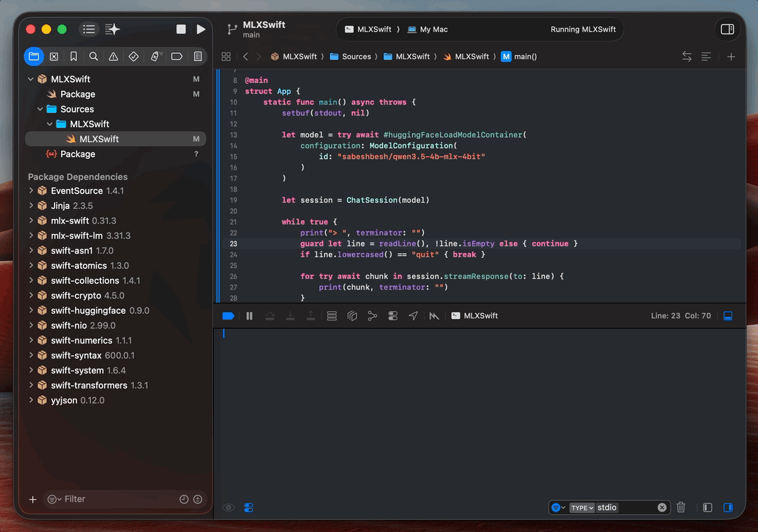Show source-controlled files filter
The image size is (758, 532).
[x=198, y=499]
